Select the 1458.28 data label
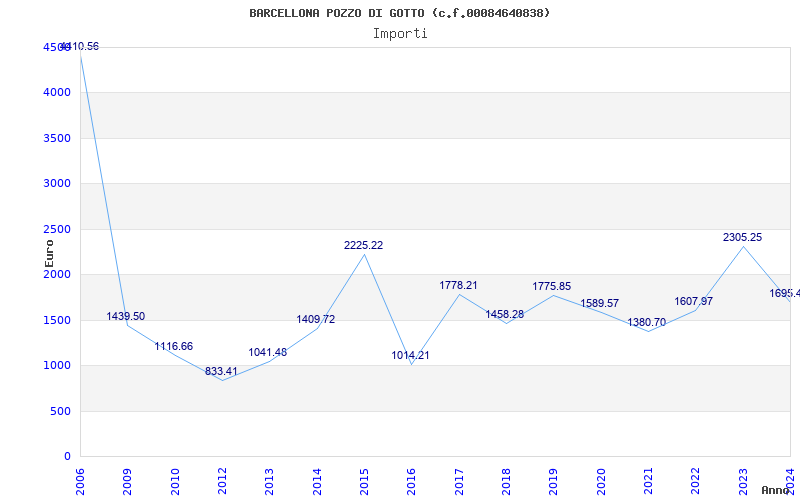 point(505,315)
